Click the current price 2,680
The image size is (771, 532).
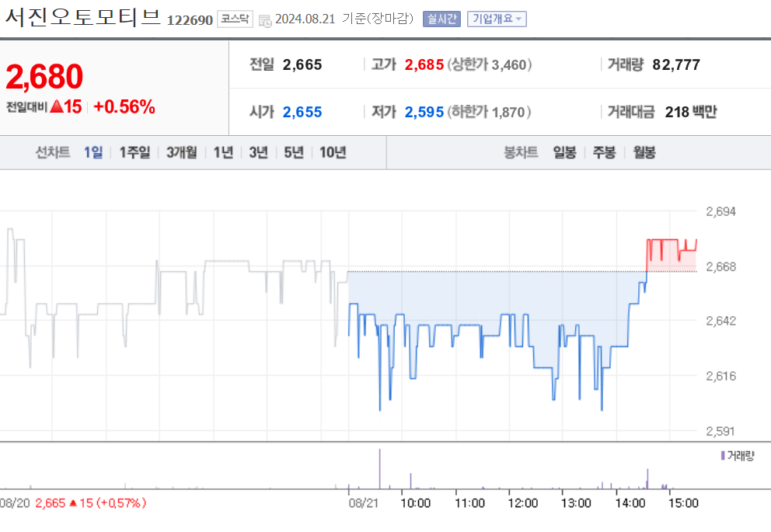coord(44,77)
